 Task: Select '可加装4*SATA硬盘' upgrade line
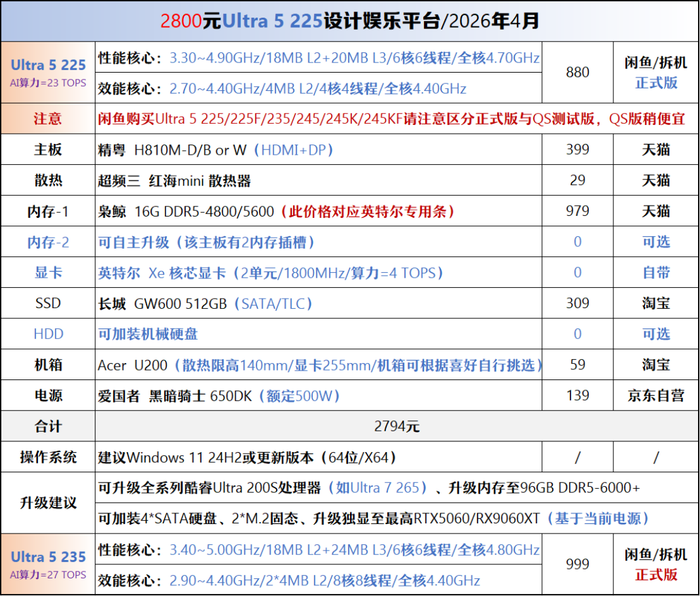tap(373, 519)
